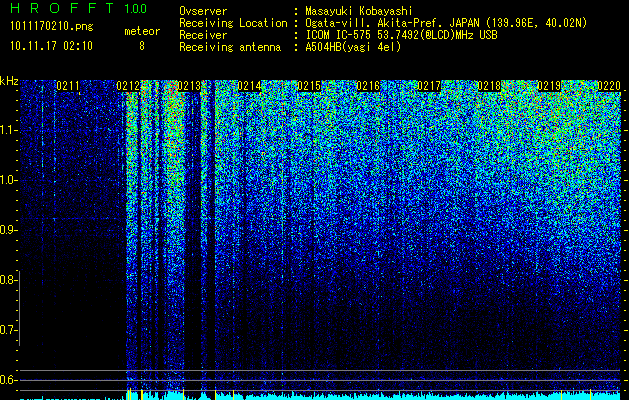Select observer name Masayuki Kobayashi
The image size is (629, 400).
[359, 11]
